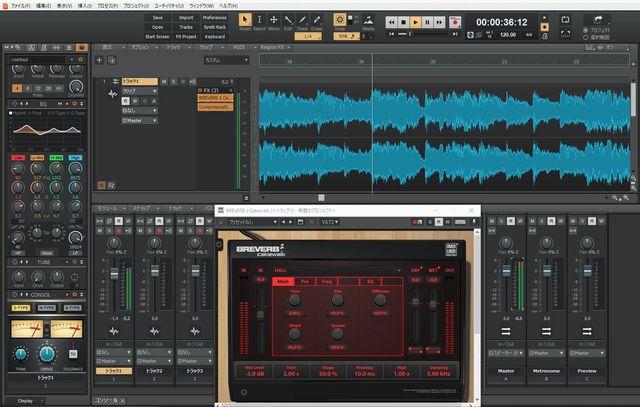Click the time display 00:00:36:12

point(502,22)
